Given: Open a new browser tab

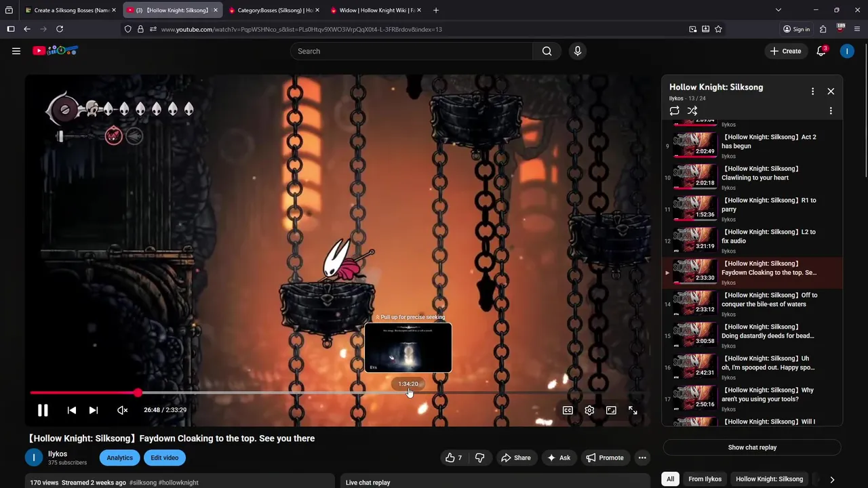Looking at the screenshot, I should pos(436,10).
